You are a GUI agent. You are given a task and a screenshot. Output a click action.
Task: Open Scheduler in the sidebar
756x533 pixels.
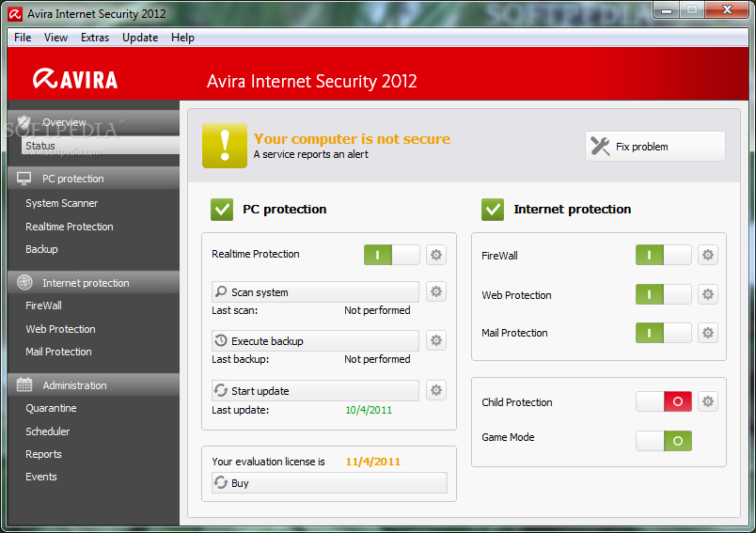[x=48, y=431]
